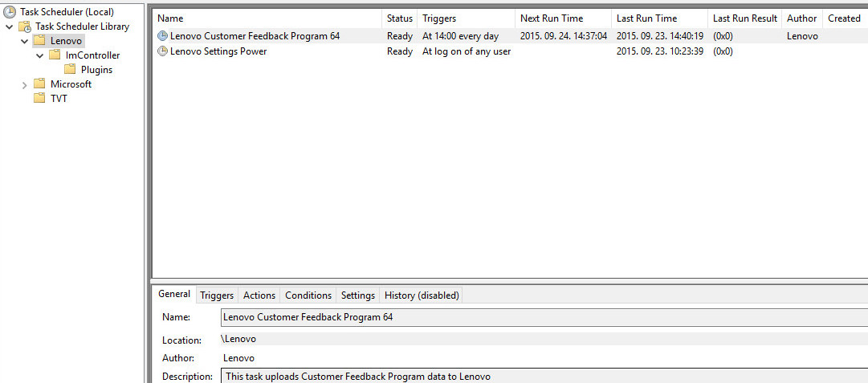This screenshot has width=868, height=383.
Task: Click last run time 2015. 09. 23. 14:40:19
Action: coord(660,36)
